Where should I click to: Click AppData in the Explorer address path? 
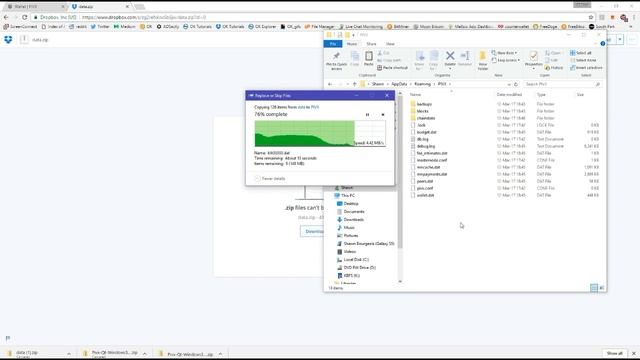coord(399,84)
